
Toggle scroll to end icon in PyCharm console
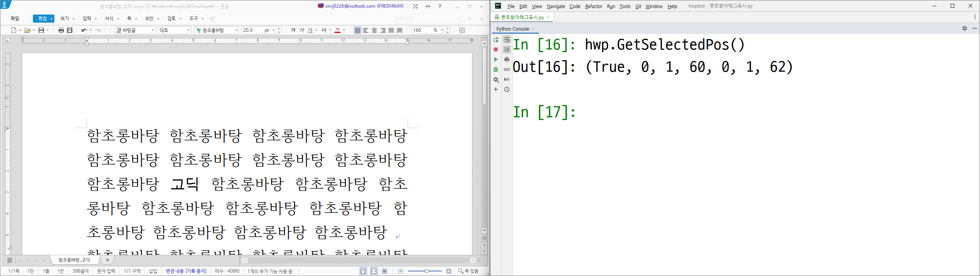[507, 49]
